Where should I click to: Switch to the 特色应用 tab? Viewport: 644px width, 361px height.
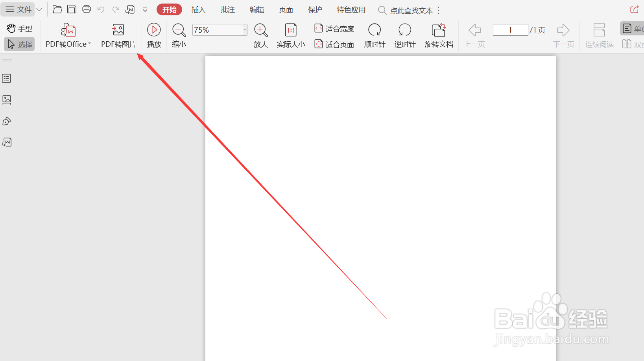351,10
